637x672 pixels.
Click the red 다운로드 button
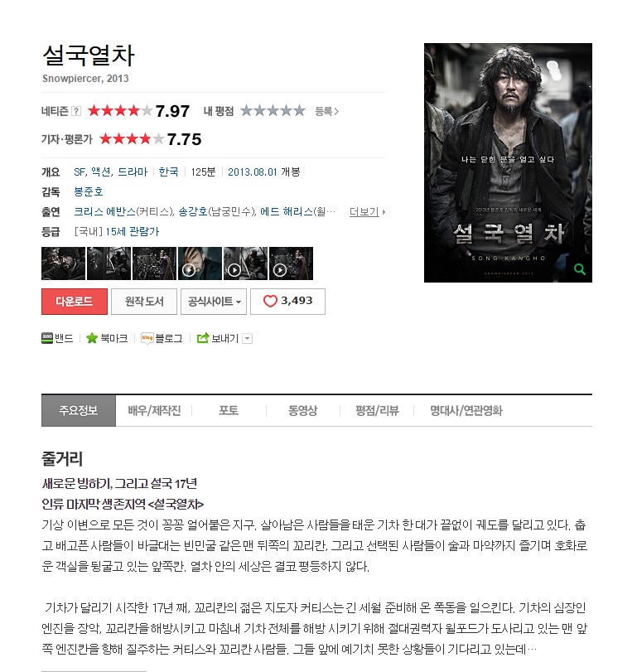[x=75, y=302]
